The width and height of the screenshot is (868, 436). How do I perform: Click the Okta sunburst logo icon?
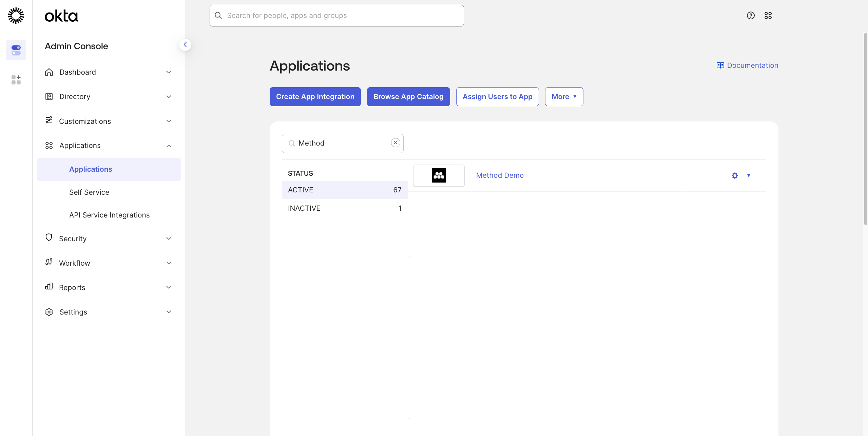16,16
